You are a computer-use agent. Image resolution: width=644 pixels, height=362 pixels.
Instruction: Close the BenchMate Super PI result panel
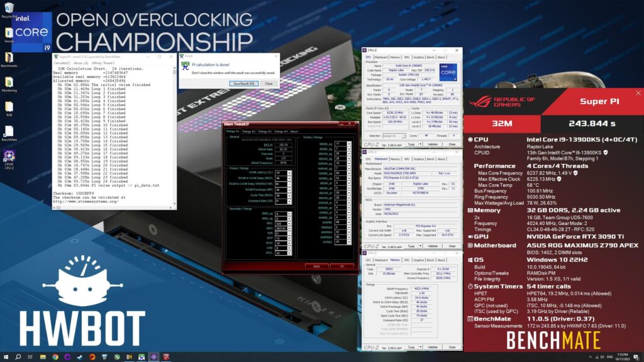pyautogui.click(x=638, y=94)
